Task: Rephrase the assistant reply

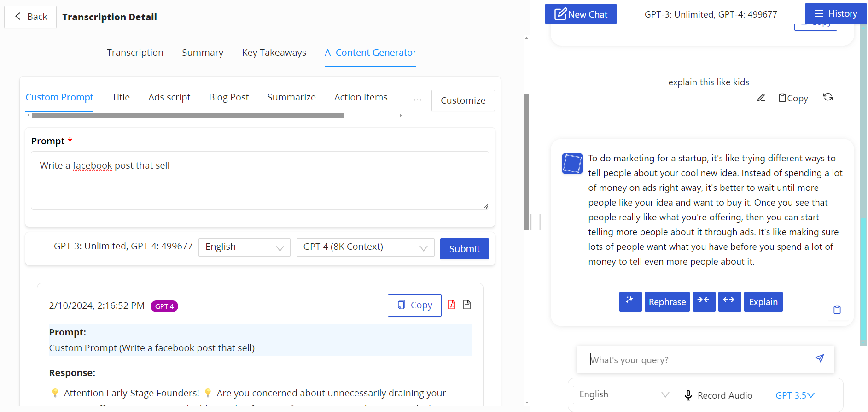Action: [x=667, y=302]
